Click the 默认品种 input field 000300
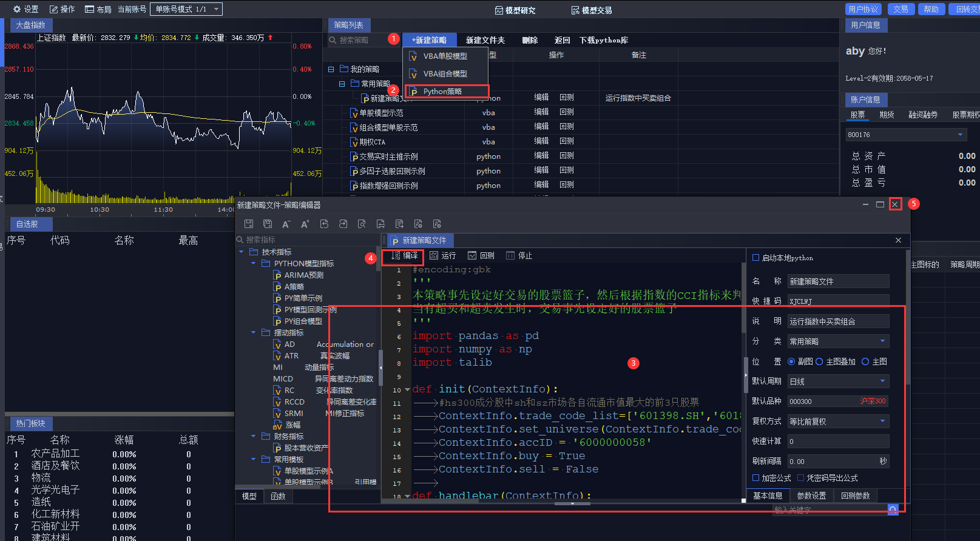980x541 pixels. [x=838, y=402]
